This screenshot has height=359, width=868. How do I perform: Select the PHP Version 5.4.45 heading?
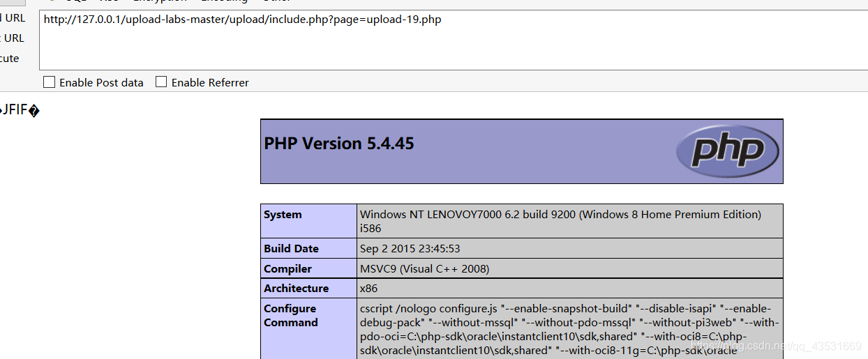[x=339, y=144]
